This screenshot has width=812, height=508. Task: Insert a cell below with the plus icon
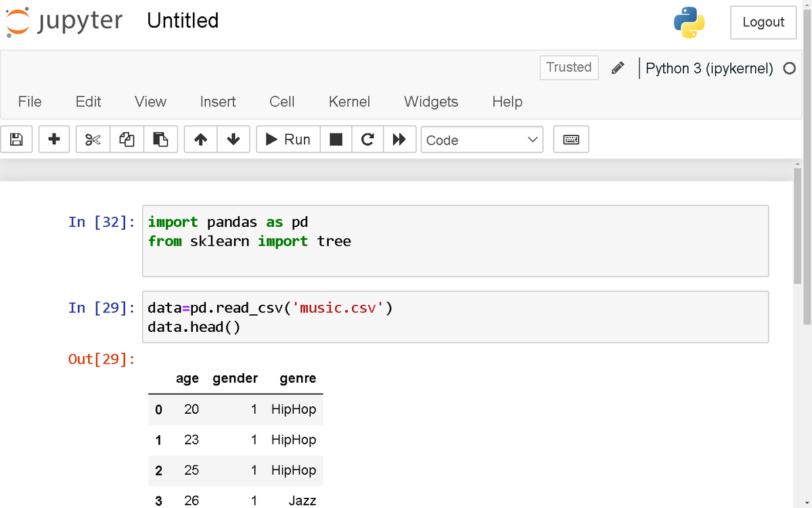point(54,140)
